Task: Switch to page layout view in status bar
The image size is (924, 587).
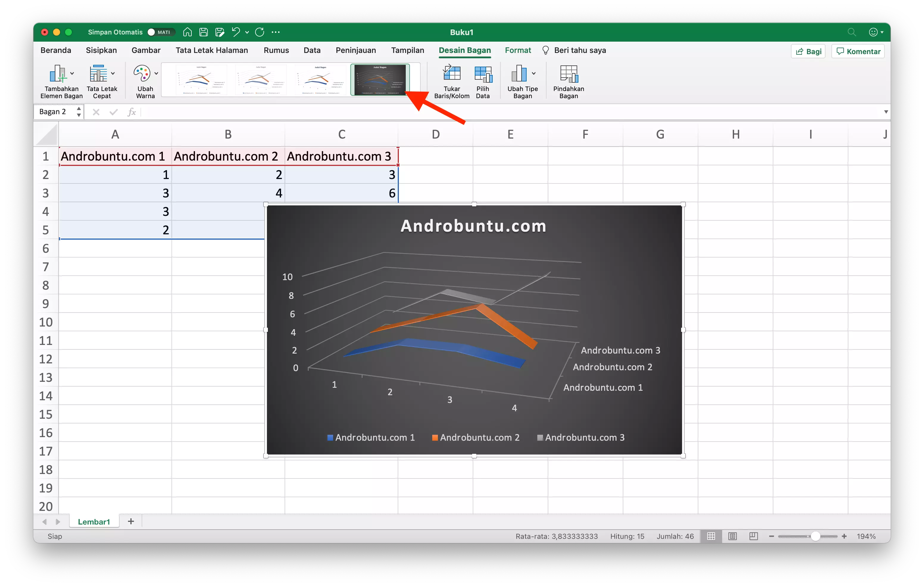Action: [x=733, y=536]
